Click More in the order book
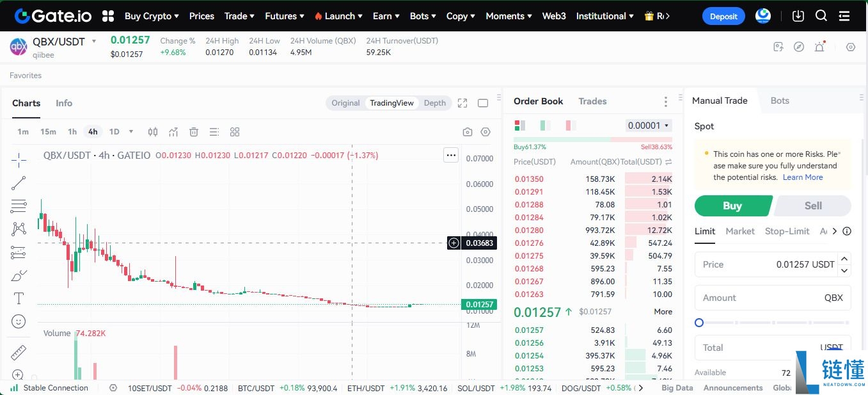 663,312
